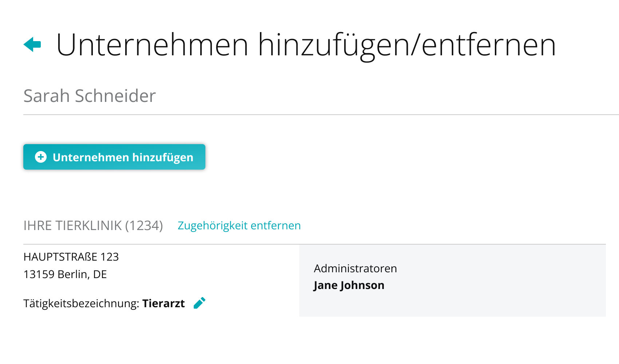Screen dimensions: 619x364
Task: Open administrator Jane Johnson
Action: (x=349, y=285)
